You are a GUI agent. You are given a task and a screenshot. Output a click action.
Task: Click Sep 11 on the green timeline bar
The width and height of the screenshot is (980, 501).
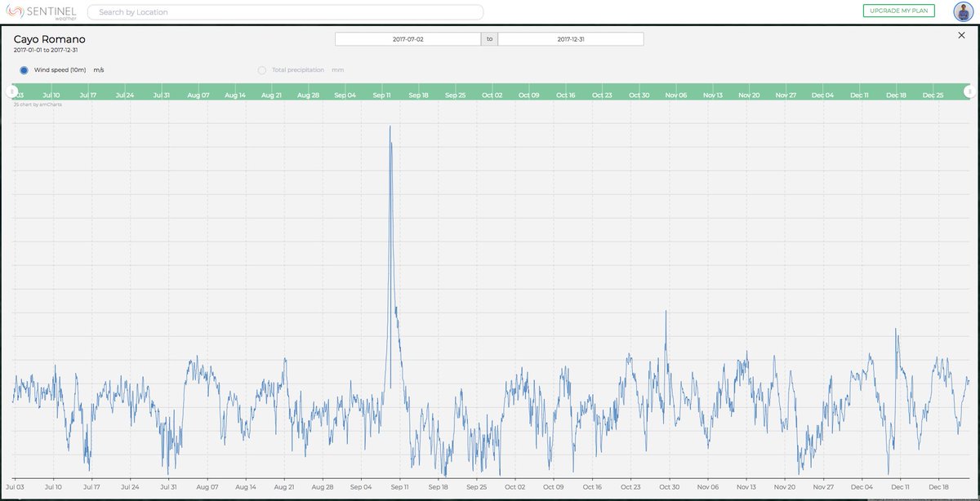tap(381, 95)
